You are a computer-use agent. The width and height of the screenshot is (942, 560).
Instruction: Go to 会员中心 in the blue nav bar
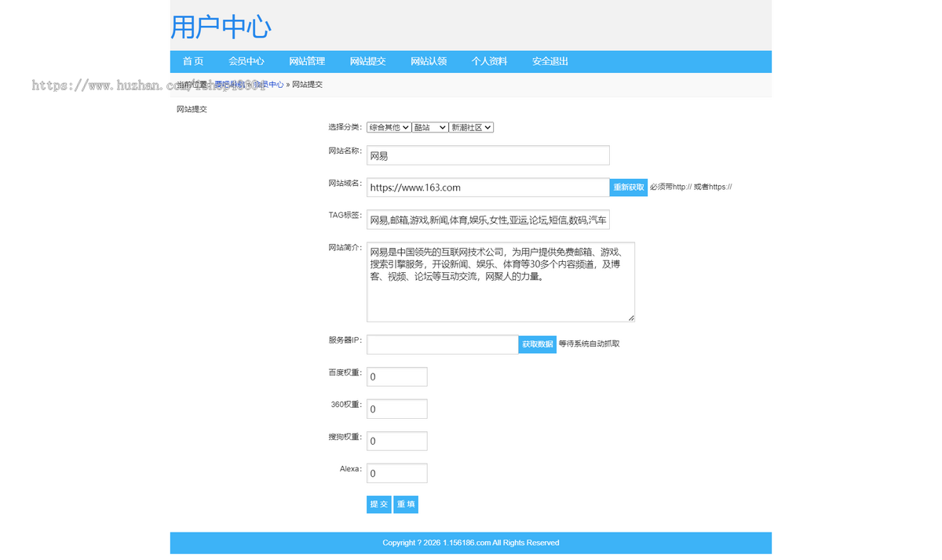click(x=246, y=61)
